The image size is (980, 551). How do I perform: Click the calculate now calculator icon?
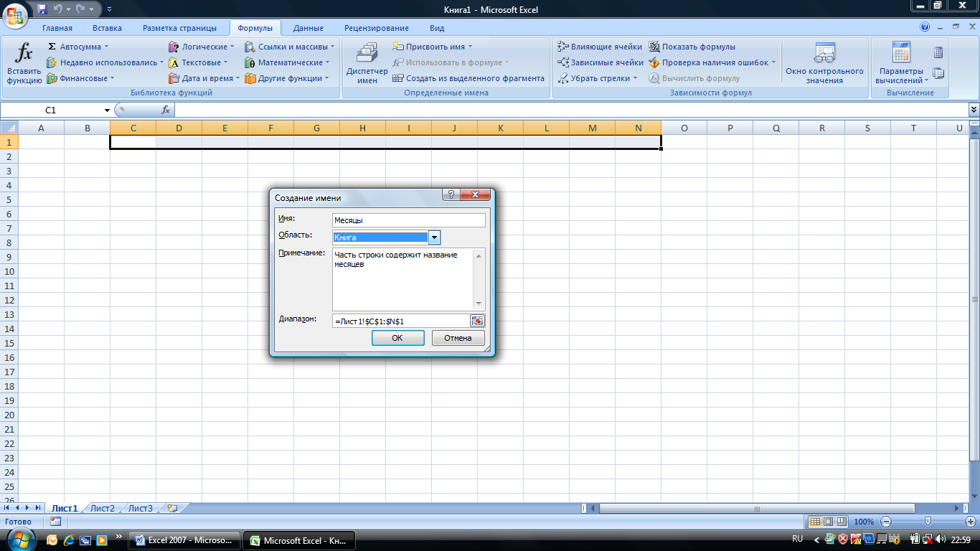tap(938, 52)
